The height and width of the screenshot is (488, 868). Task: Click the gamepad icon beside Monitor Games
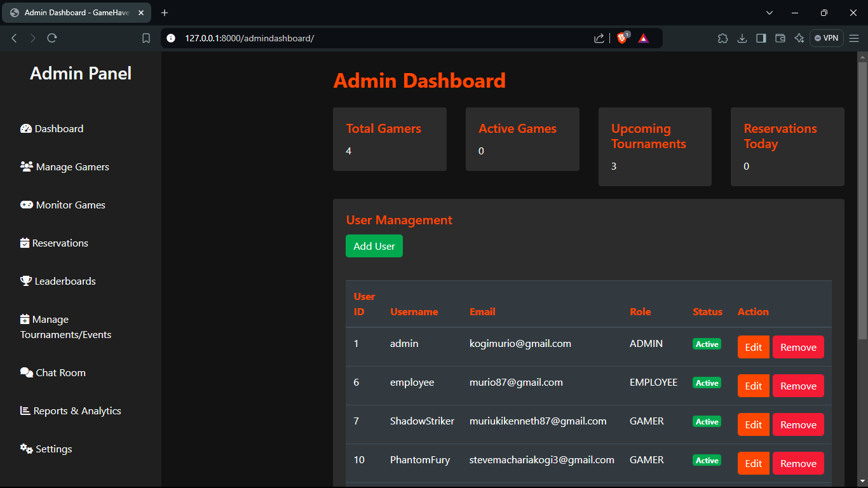click(x=27, y=205)
